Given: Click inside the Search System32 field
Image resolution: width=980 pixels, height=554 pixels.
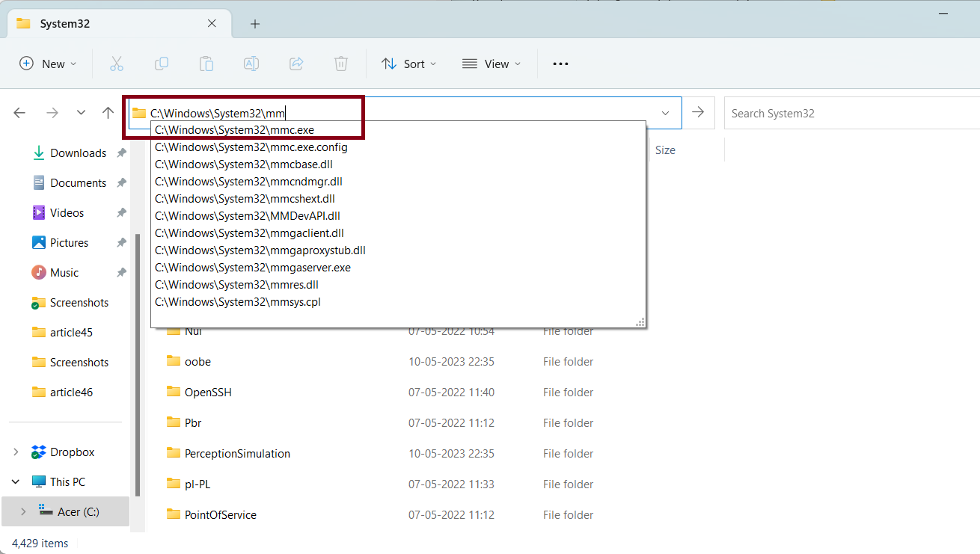Looking at the screenshot, I should (x=823, y=113).
